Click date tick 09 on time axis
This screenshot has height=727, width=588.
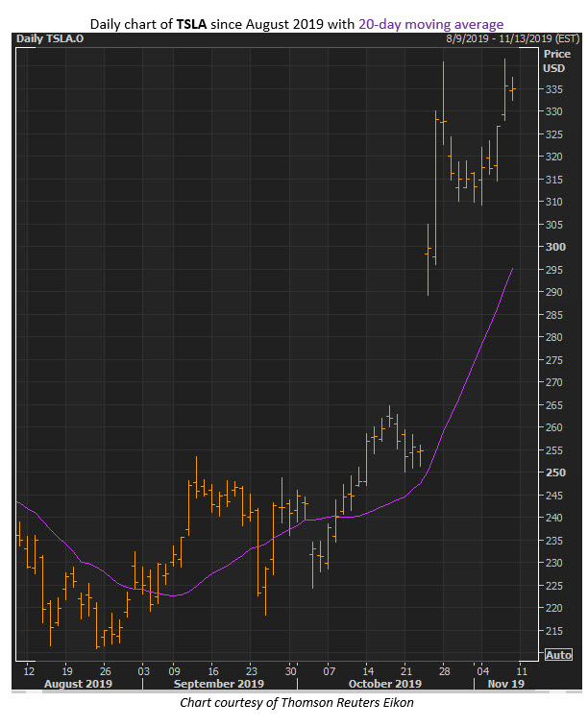click(174, 671)
